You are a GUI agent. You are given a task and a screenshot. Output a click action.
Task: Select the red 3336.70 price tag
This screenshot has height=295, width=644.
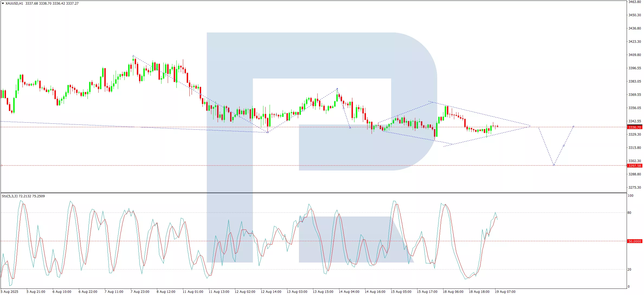click(635, 127)
